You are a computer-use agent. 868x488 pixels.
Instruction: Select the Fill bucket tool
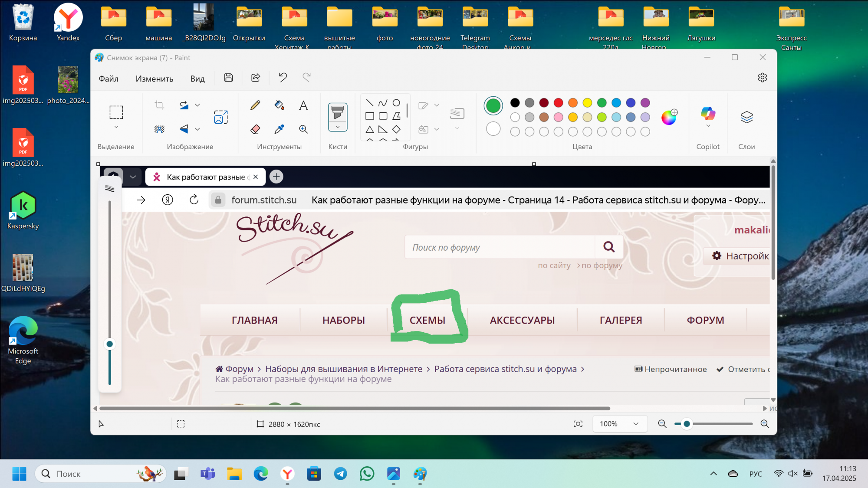279,105
